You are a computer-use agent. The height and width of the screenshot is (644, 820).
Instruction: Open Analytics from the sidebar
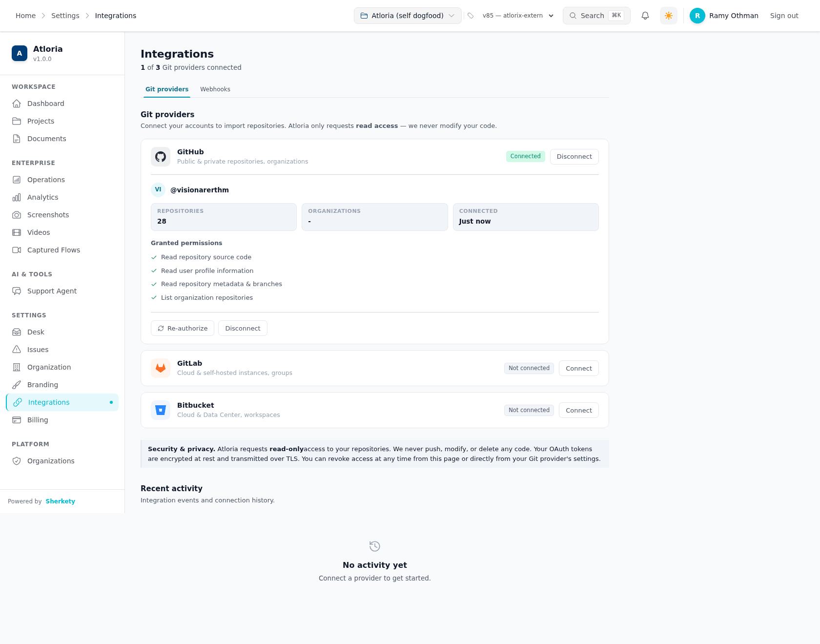pos(62,197)
